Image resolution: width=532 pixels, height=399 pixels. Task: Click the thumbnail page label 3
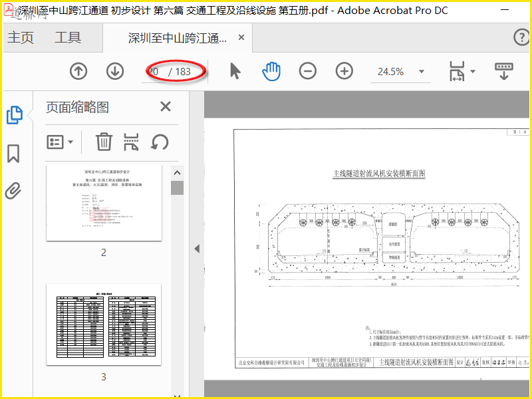point(104,377)
